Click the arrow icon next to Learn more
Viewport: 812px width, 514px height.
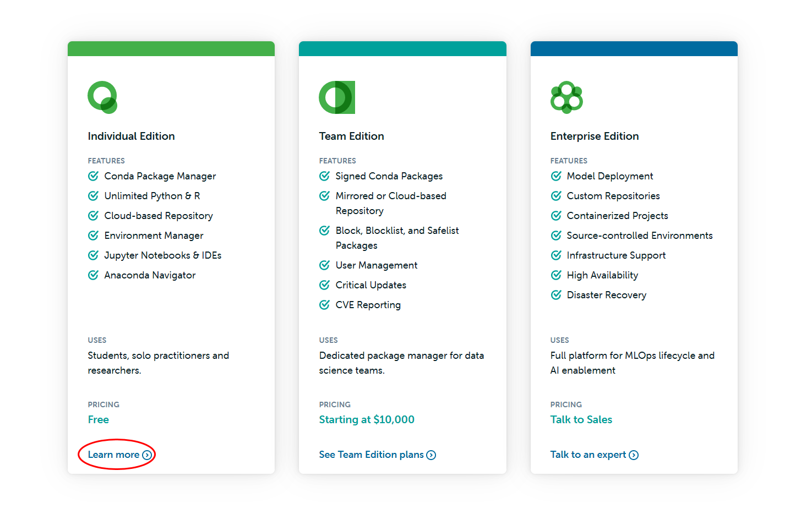point(147,455)
